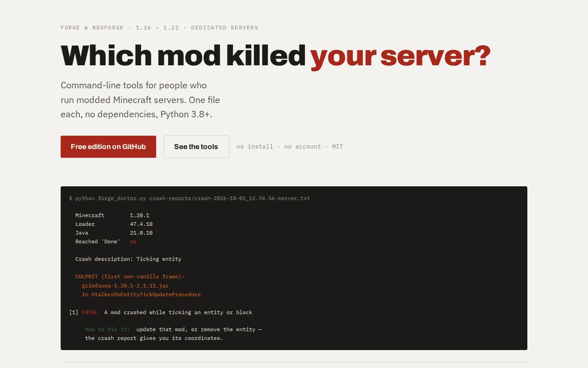Click the red FATAL label
The image size is (588, 368).
coord(90,312)
